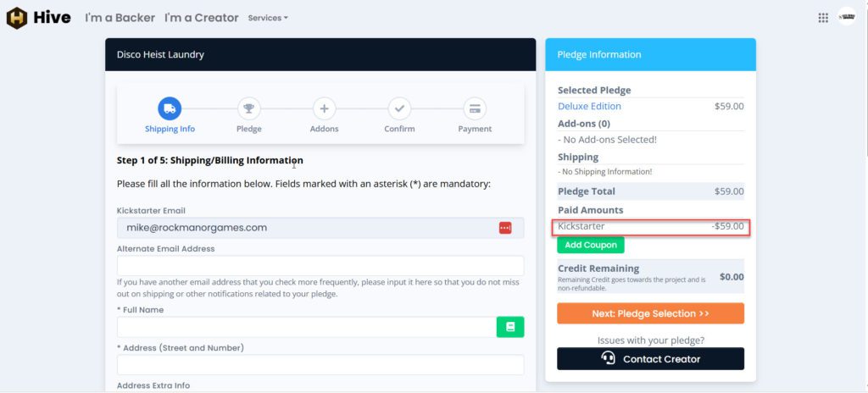Click red password manager icon in email field
Image resolution: width=868 pixels, height=393 pixels.
[505, 228]
